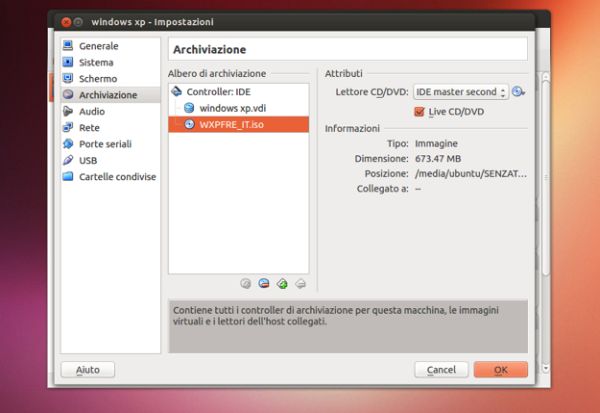
Task: Go to the Rete network settings
Action: (89, 127)
